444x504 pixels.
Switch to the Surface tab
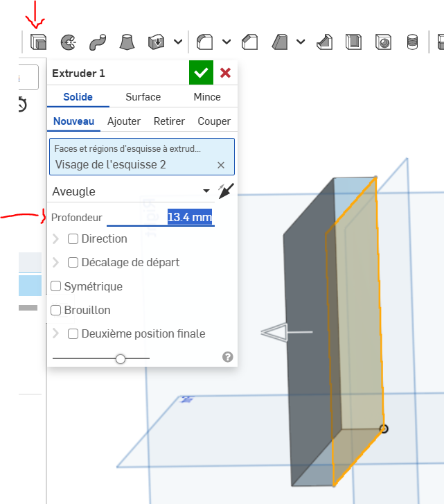pos(143,97)
